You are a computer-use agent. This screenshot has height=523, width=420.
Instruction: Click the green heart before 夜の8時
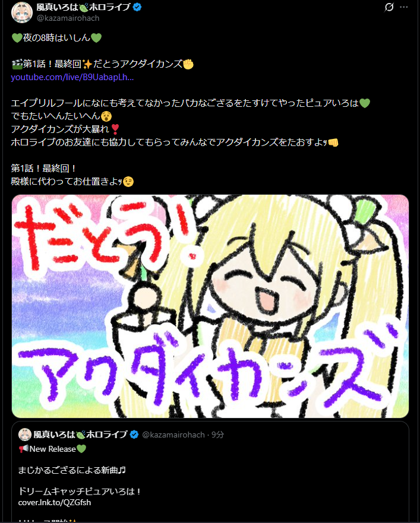[x=17, y=38]
